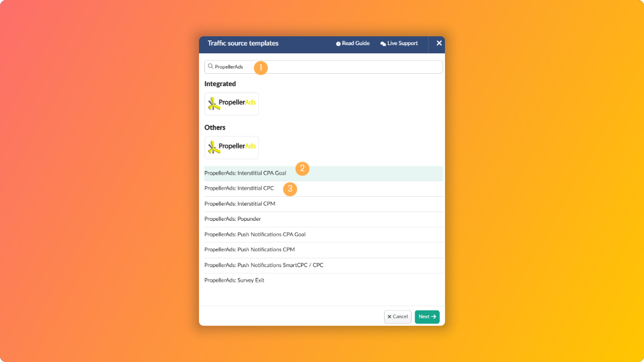Choose PropellerAds: Popunder
Screen dimensions: 644x362
[324, 219]
